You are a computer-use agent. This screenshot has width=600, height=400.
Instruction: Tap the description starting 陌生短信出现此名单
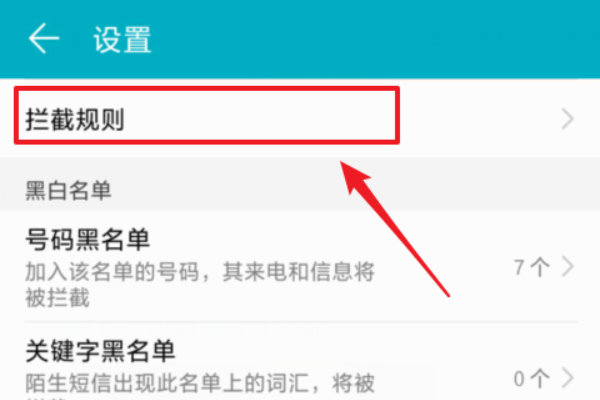click(200, 384)
